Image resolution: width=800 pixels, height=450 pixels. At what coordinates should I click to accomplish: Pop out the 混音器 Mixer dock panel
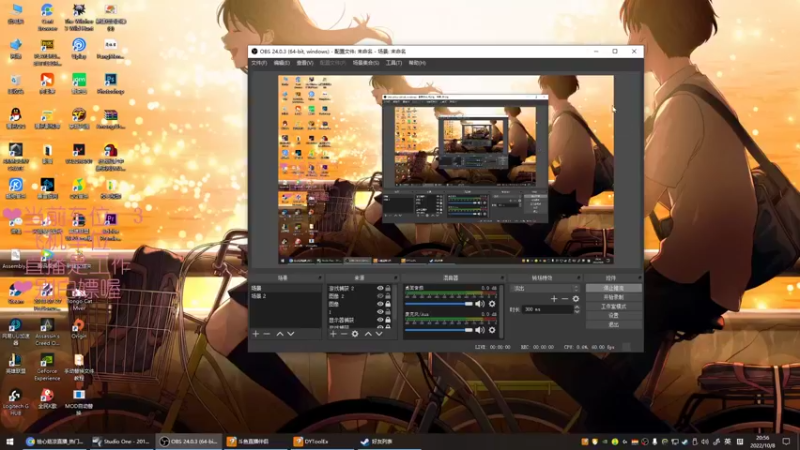(x=503, y=278)
